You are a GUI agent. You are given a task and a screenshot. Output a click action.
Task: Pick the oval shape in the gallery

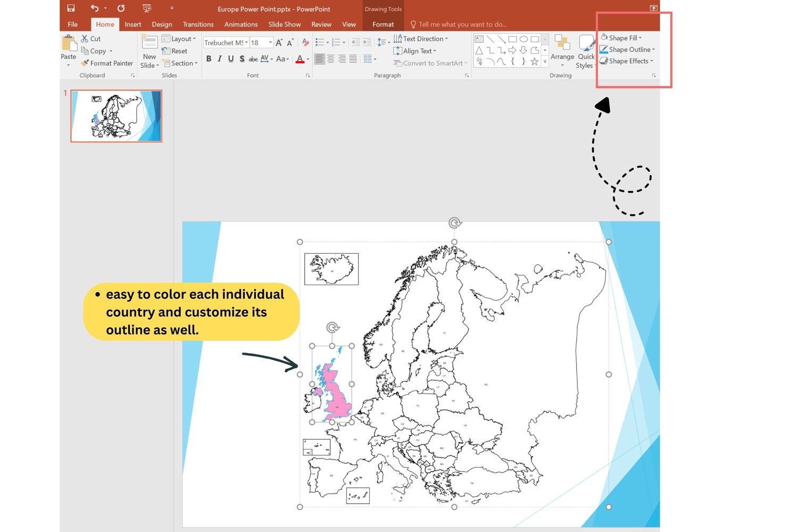[x=523, y=39]
